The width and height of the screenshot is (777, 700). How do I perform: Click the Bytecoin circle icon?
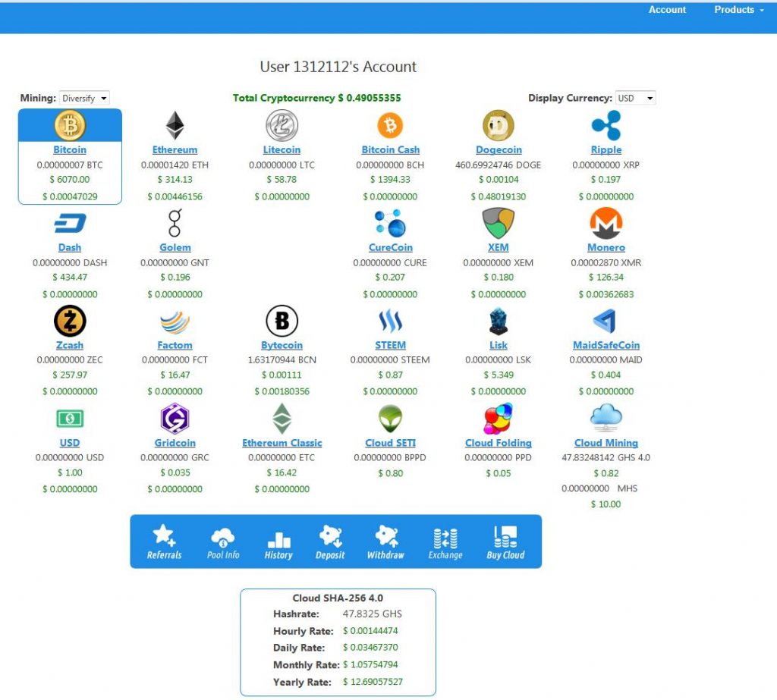(x=282, y=321)
